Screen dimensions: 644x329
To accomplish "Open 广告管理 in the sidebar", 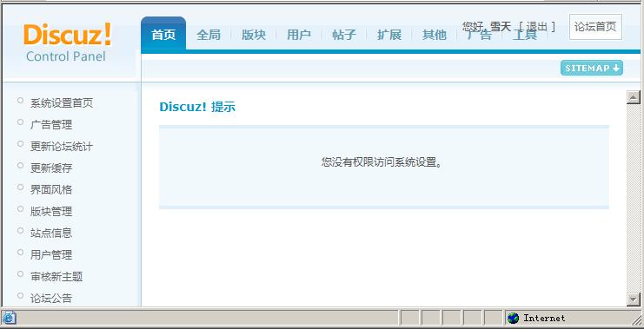I will [51, 125].
